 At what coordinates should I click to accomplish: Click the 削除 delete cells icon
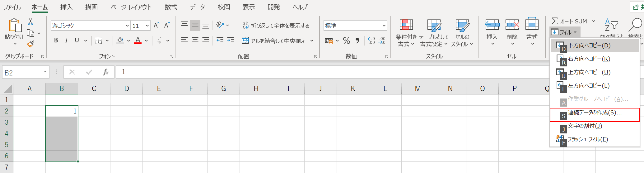pyautogui.click(x=512, y=25)
